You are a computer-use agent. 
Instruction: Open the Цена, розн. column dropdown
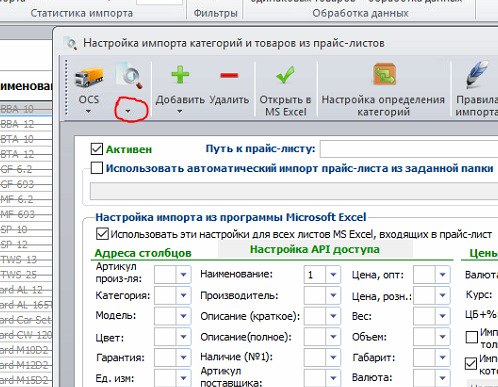point(442,295)
